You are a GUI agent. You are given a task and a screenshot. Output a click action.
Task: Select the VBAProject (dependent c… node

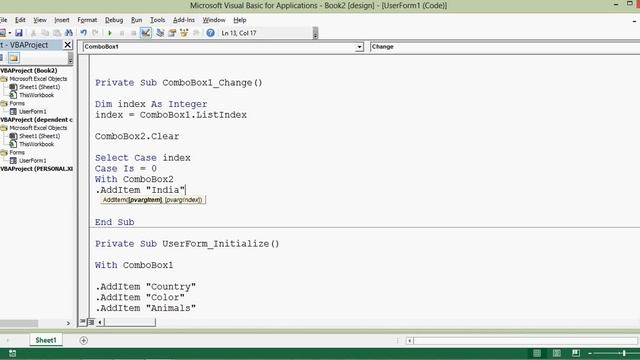coord(36,120)
